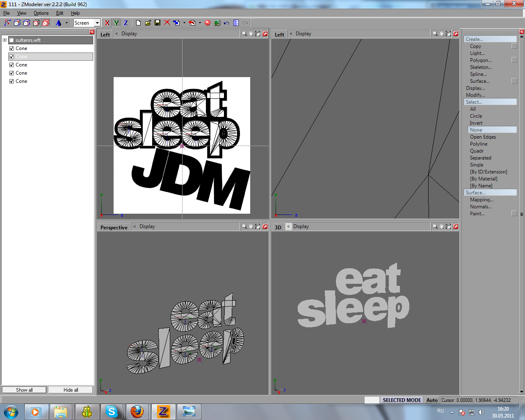Toggle Selected Mode red cube icon
This screenshot has width=525, height=420.
46,23
